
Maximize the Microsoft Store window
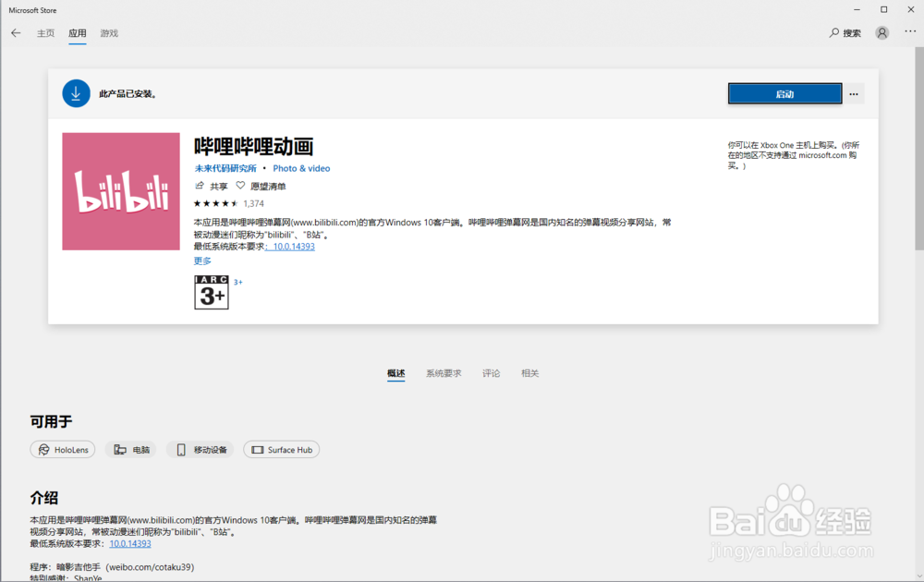[884, 9]
